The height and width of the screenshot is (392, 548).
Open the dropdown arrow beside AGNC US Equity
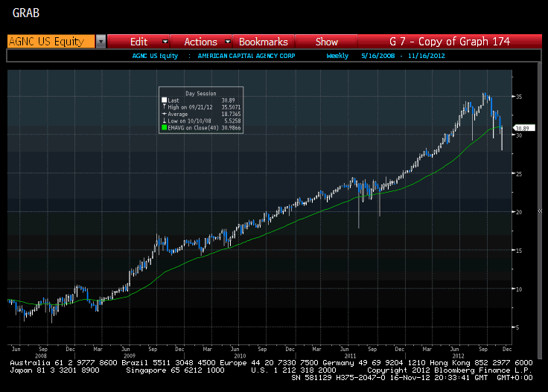(101, 42)
